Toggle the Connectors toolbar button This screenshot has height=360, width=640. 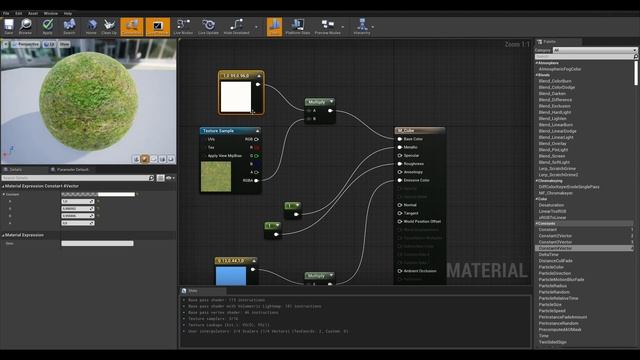tap(132, 27)
